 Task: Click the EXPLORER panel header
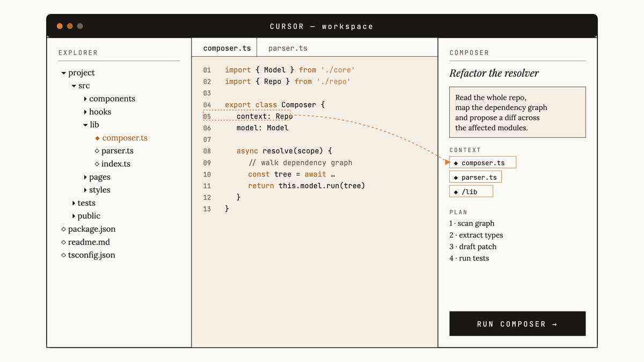tap(78, 53)
